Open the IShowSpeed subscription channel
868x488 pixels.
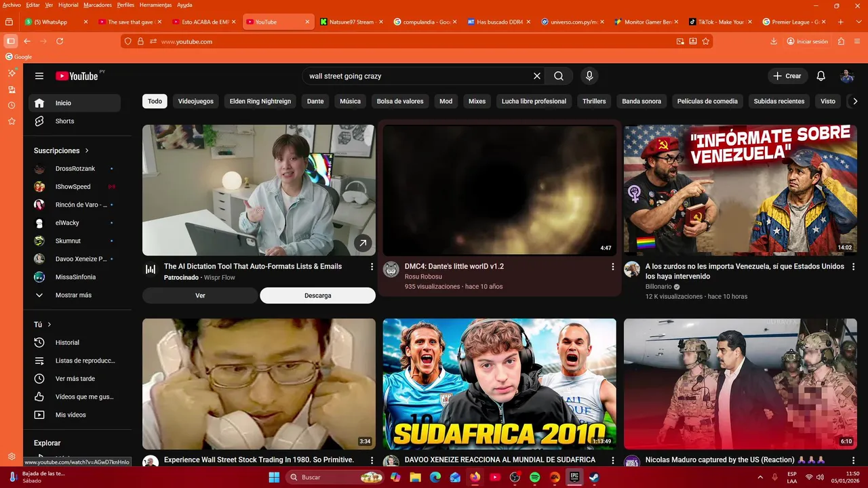(x=75, y=186)
